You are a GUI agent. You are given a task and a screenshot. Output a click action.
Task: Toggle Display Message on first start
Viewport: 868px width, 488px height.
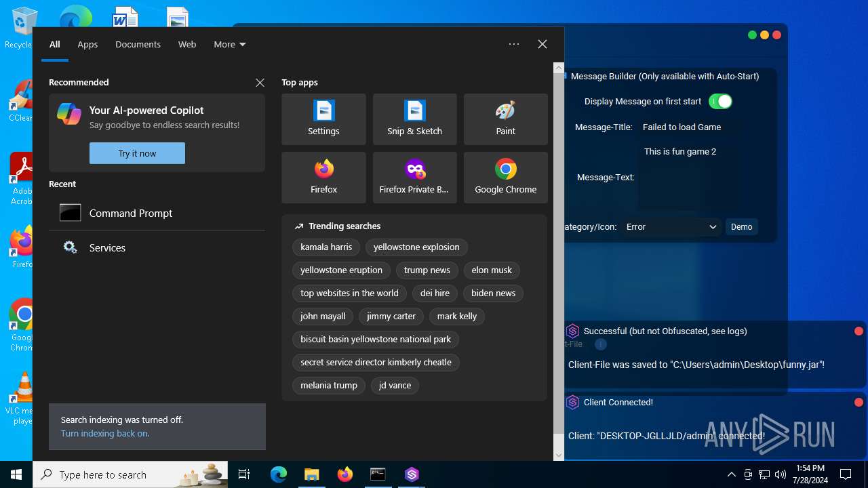tap(721, 101)
